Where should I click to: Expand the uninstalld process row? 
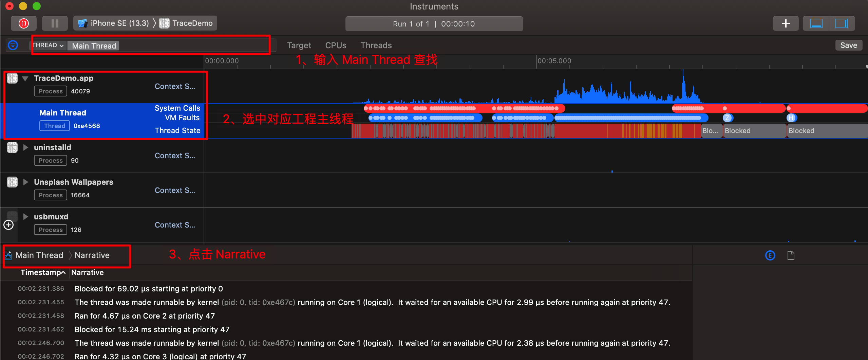point(25,147)
